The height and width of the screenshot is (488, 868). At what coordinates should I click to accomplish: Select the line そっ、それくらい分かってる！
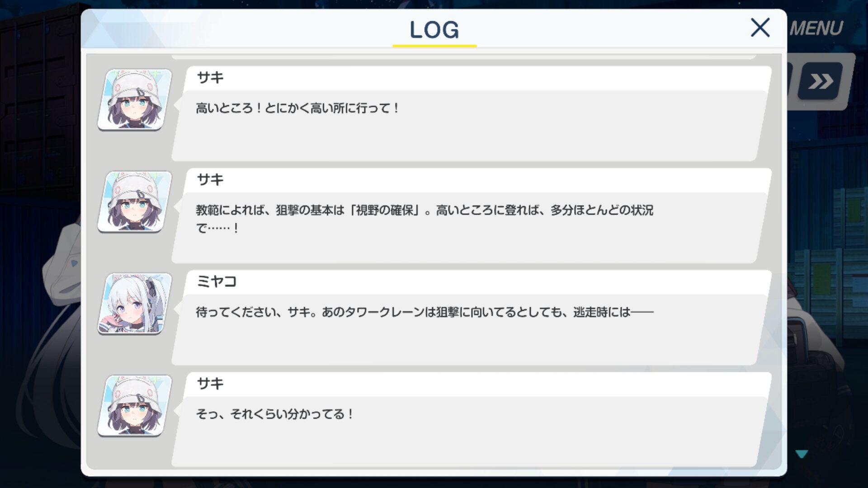coord(274,414)
